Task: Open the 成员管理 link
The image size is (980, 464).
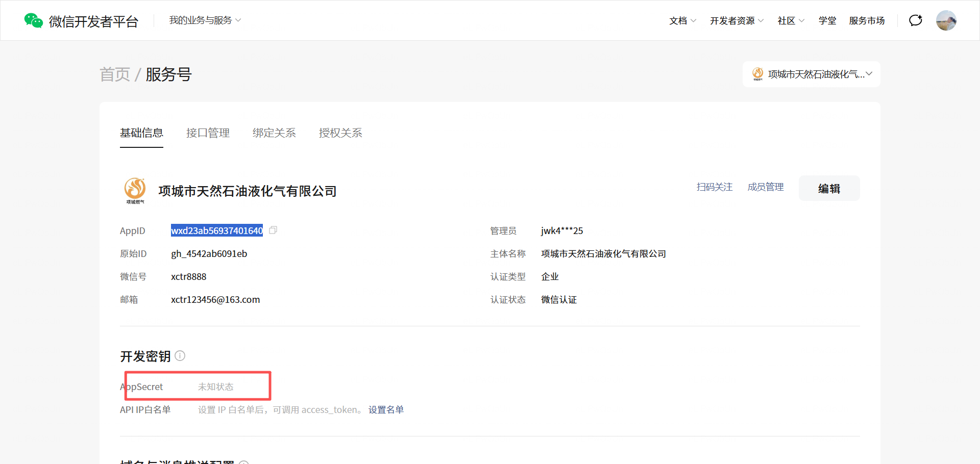Action: (766, 187)
